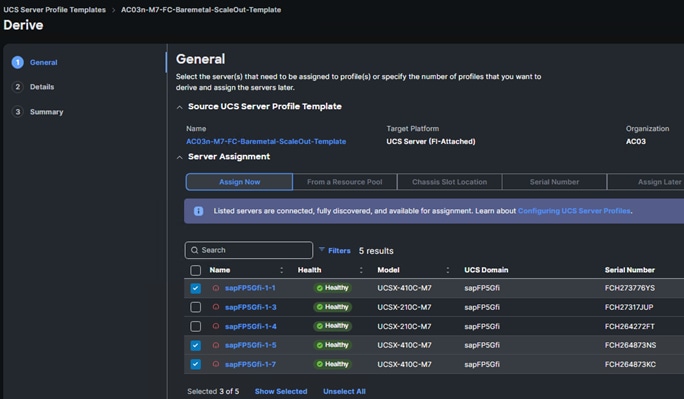Click Healthy status badge for sapFP5Gfi-1-5

pyautogui.click(x=333, y=345)
